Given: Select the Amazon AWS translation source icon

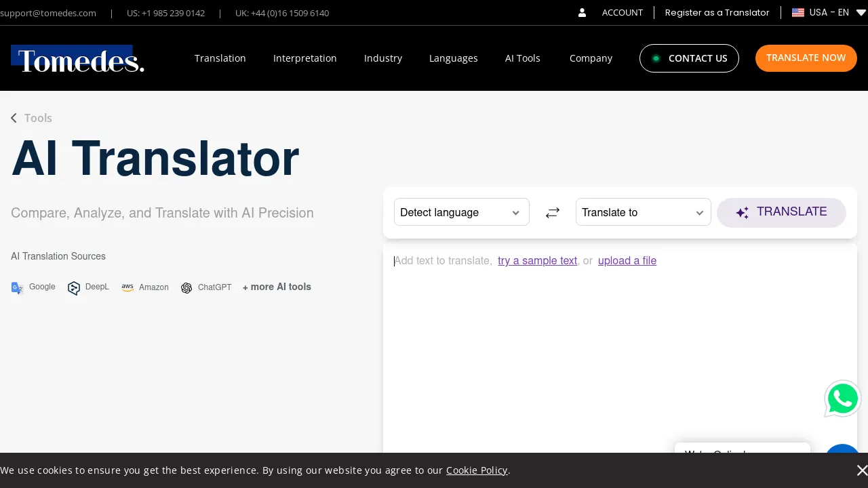Looking at the screenshot, I should (127, 287).
